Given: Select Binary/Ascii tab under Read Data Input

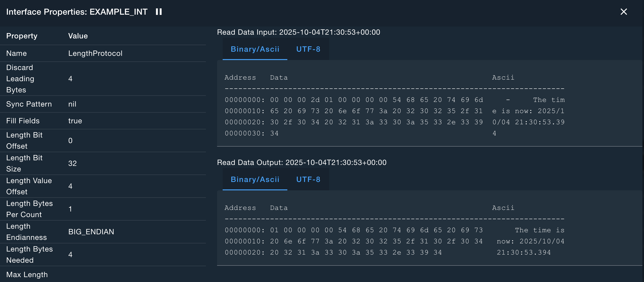Looking at the screenshot, I should (255, 49).
